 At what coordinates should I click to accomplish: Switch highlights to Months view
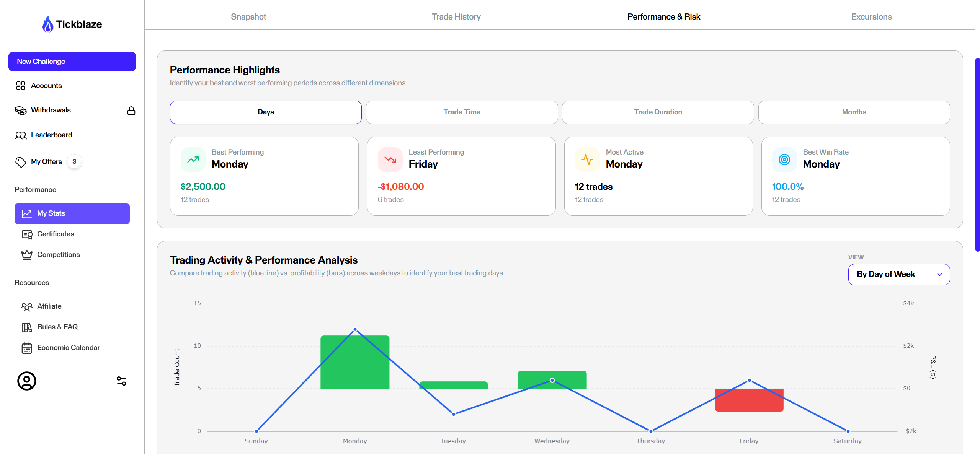854,112
